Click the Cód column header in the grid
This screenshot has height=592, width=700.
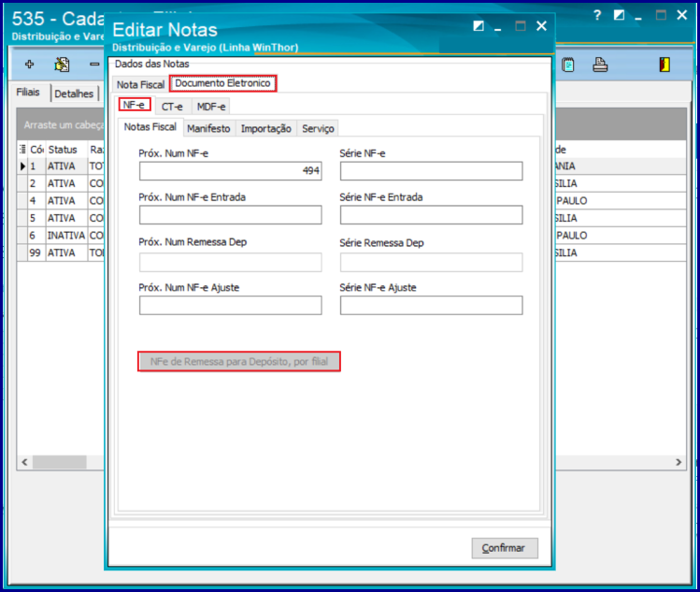(x=36, y=150)
